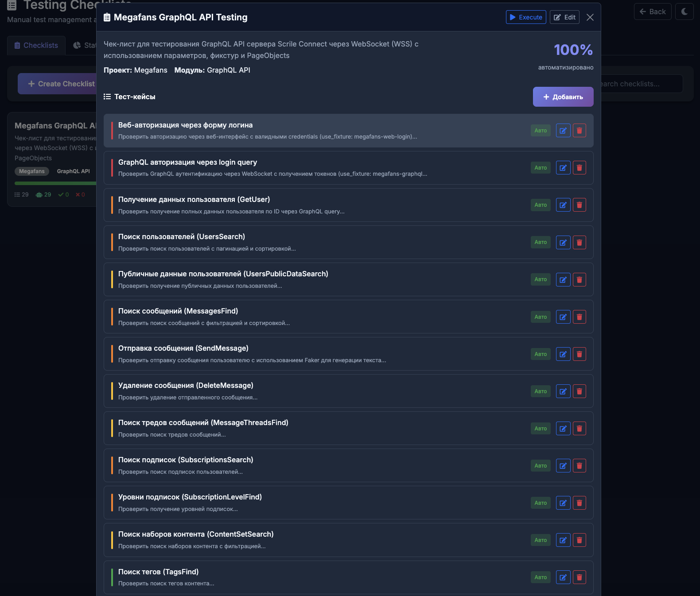Click the Проверить поиск тредов сообщений description
This screenshot has width=700, height=596.
coord(172,435)
